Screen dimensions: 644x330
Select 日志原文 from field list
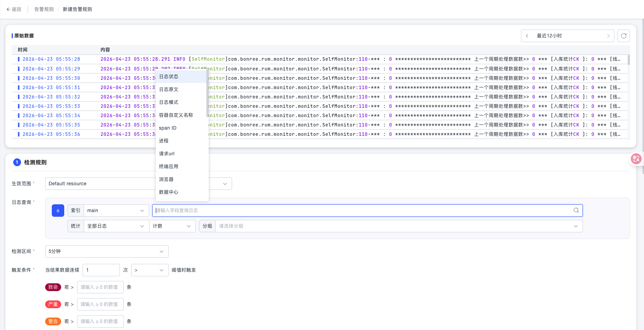pyautogui.click(x=181, y=90)
